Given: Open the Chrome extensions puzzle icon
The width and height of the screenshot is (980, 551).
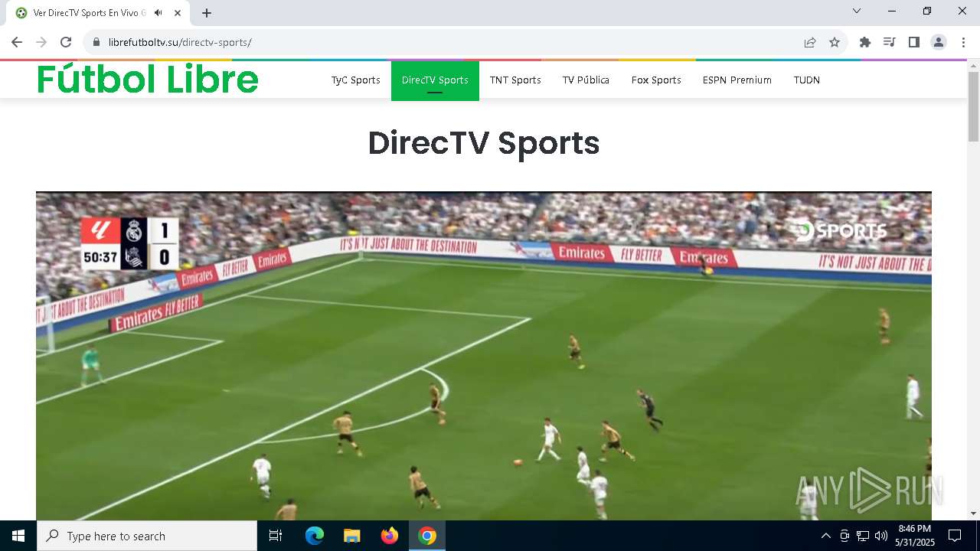Looking at the screenshot, I should point(865,42).
